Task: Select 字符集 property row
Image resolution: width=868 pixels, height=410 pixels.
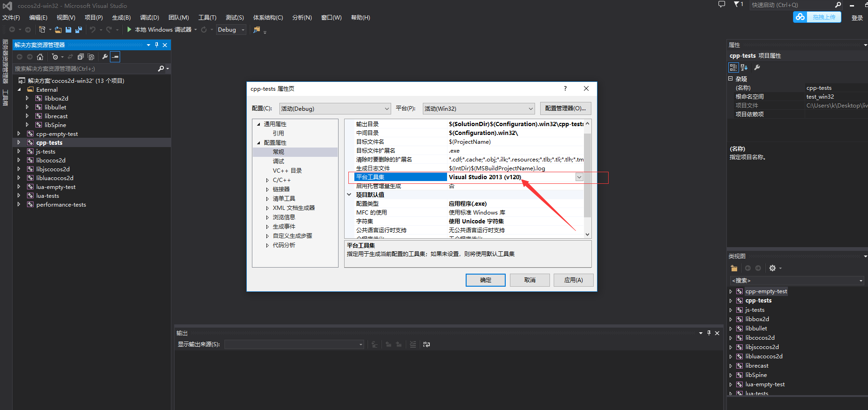Action: click(469, 221)
